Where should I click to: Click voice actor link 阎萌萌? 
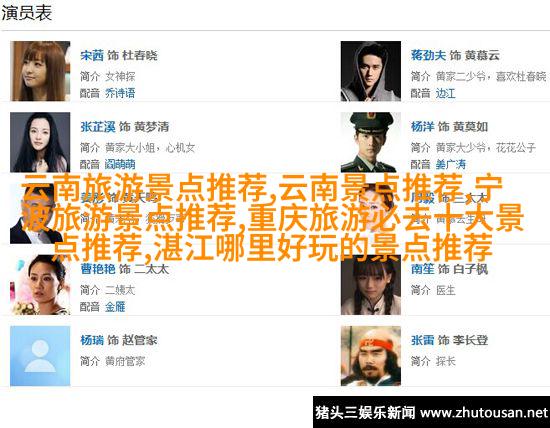(x=120, y=164)
